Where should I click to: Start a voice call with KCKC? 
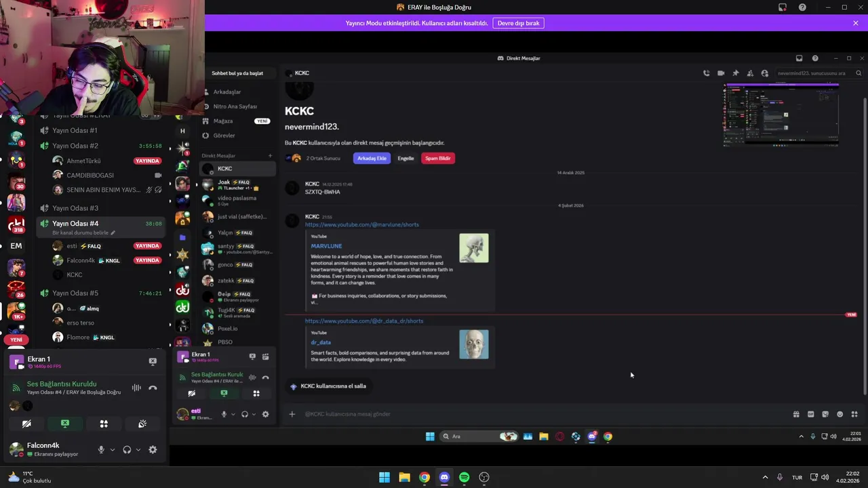(x=707, y=73)
